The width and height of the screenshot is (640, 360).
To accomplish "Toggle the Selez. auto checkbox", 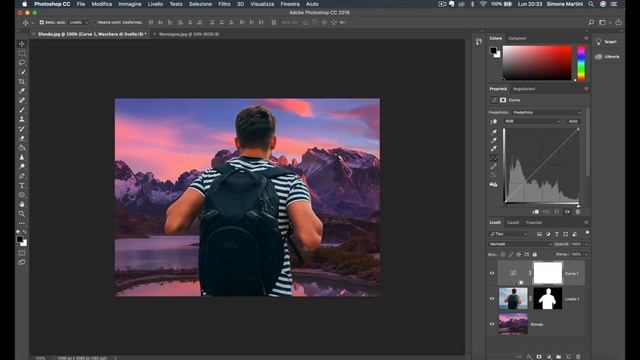I will [x=42, y=22].
